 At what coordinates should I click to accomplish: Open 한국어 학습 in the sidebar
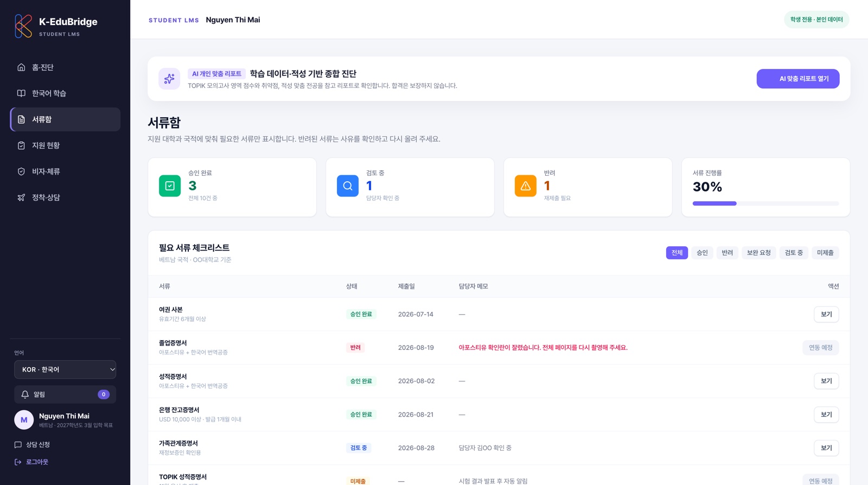(x=65, y=93)
